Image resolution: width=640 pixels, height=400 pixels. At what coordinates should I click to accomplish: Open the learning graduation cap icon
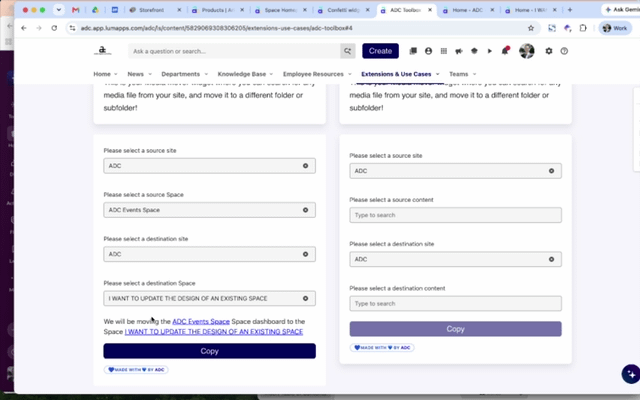pos(474,51)
